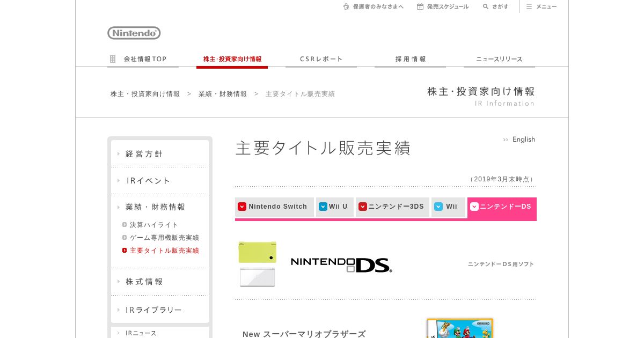Expand 経営方針 sidebar item
644x338 pixels.
pos(160,153)
